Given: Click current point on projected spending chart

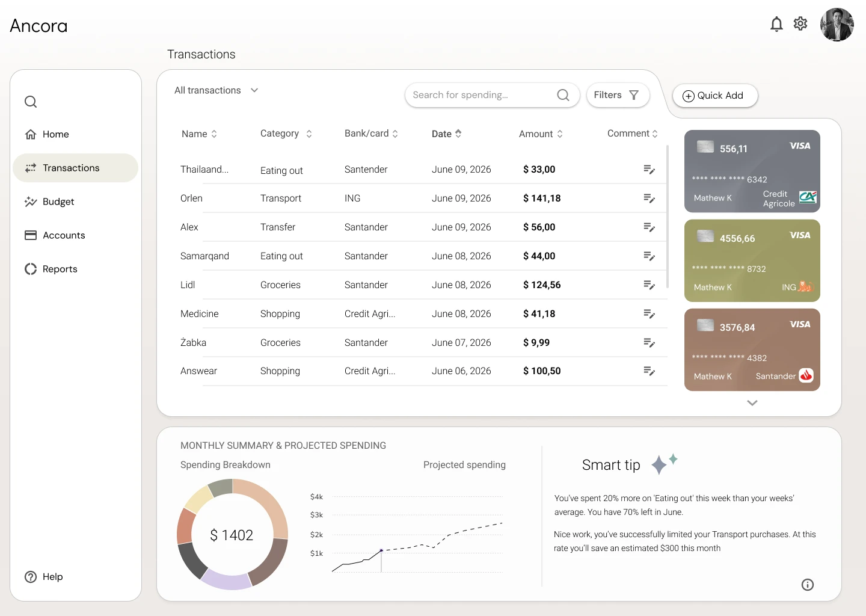Looking at the screenshot, I should tap(381, 550).
